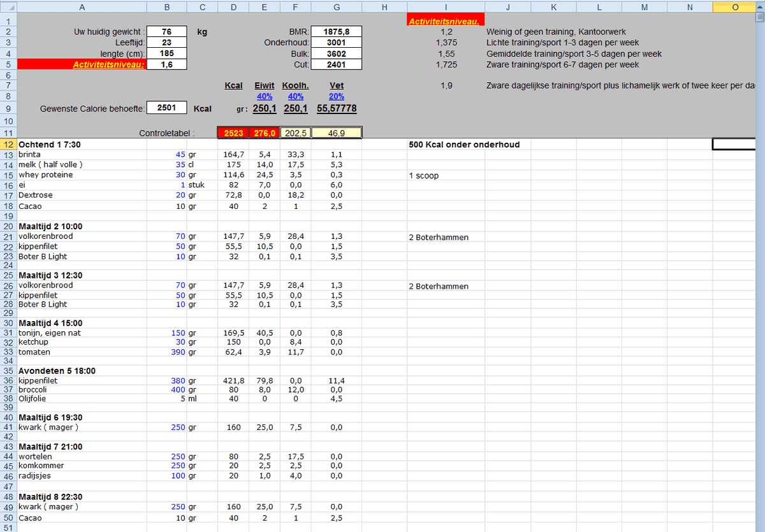Image resolution: width=765 pixels, height=532 pixels.
Task: Select the red Controletabel Kcal cell 2523
Action: pyautogui.click(x=233, y=133)
